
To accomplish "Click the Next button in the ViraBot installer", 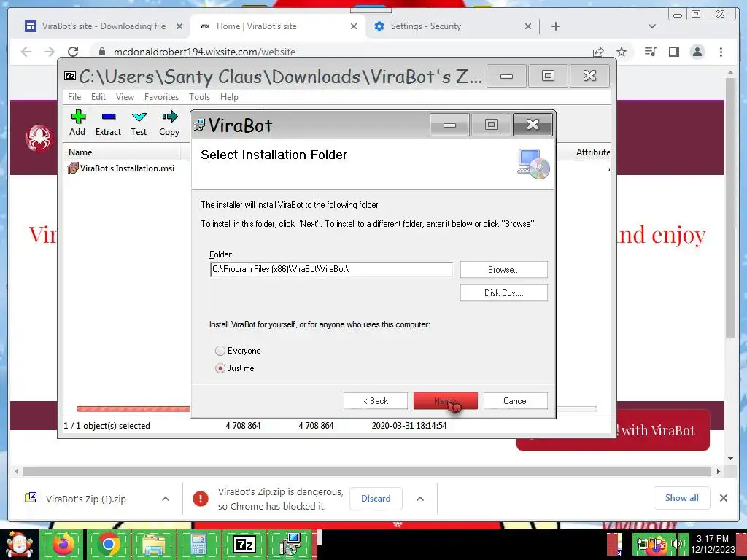I will click(x=446, y=401).
